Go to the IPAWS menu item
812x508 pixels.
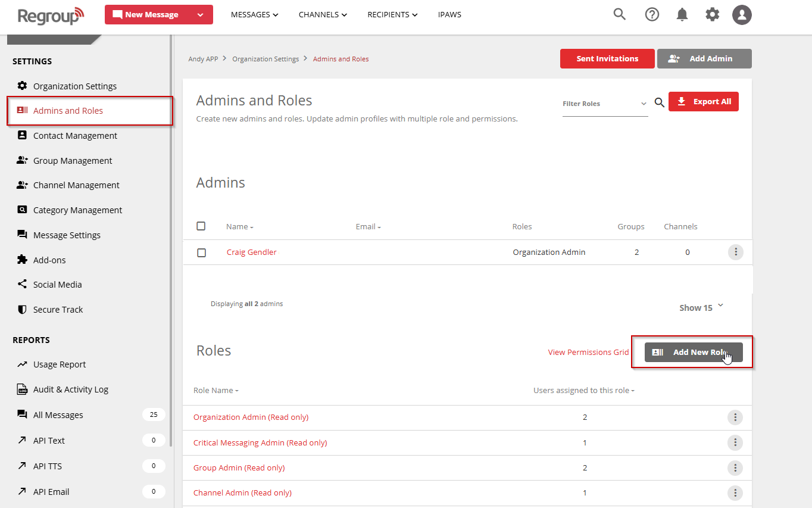(x=449, y=14)
